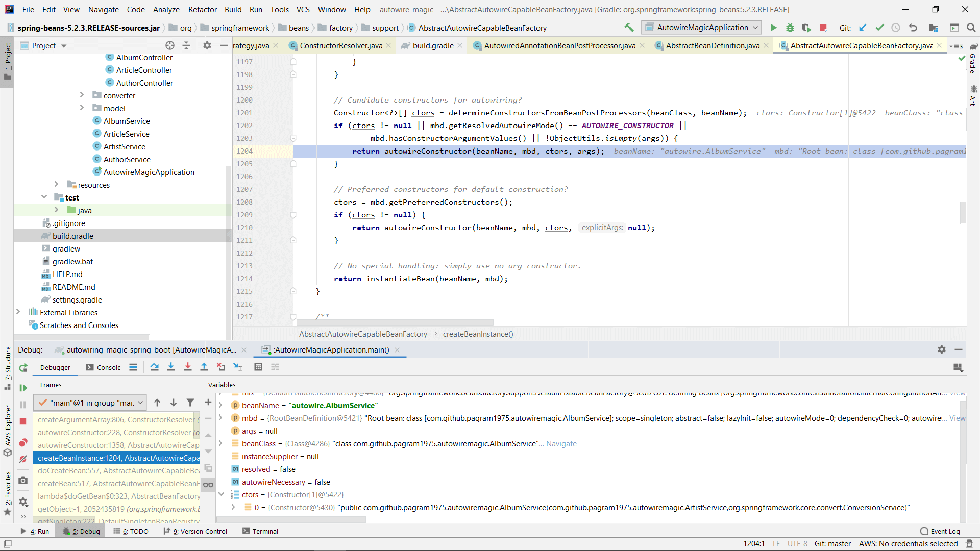Screen dimensions: 980x551
Task: Commit changes via the Git checkmark icon
Action: (879, 28)
